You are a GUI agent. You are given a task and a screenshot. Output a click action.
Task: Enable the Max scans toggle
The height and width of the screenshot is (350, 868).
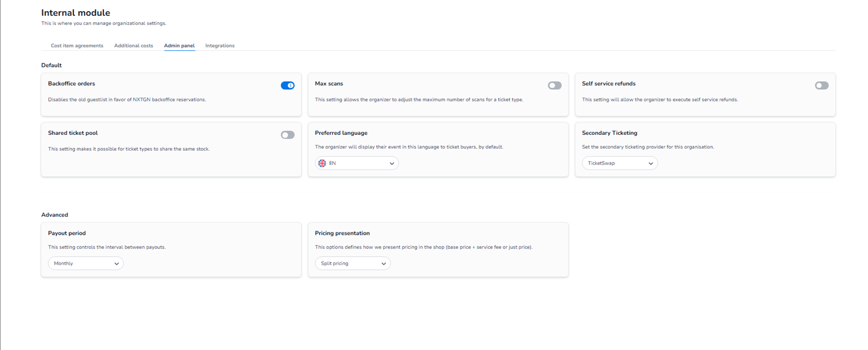[x=554, y=86]
